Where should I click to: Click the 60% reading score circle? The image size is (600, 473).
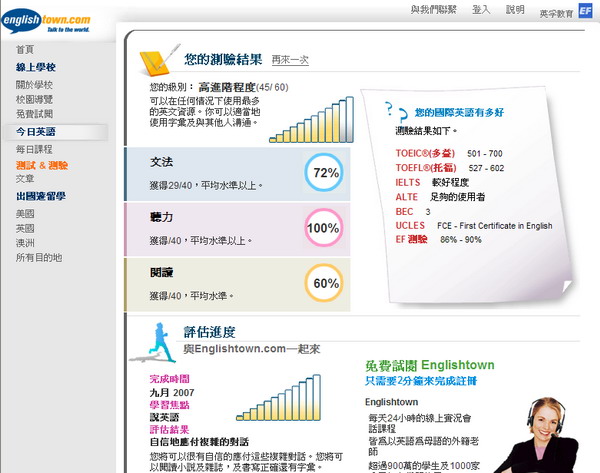324,283
